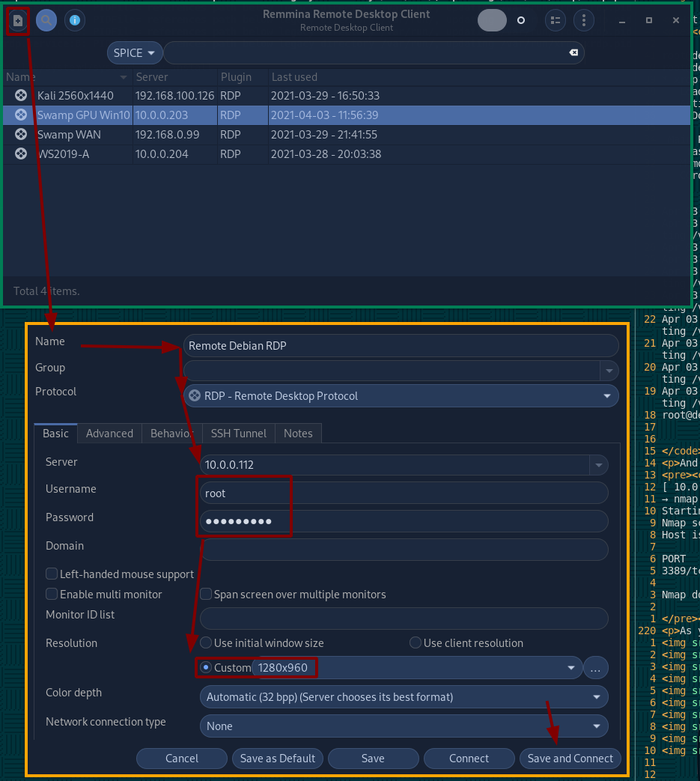Expand the Group combo box arrow
Image resolution: width=700 pixels, height=781 pixels.
[609, 371]
